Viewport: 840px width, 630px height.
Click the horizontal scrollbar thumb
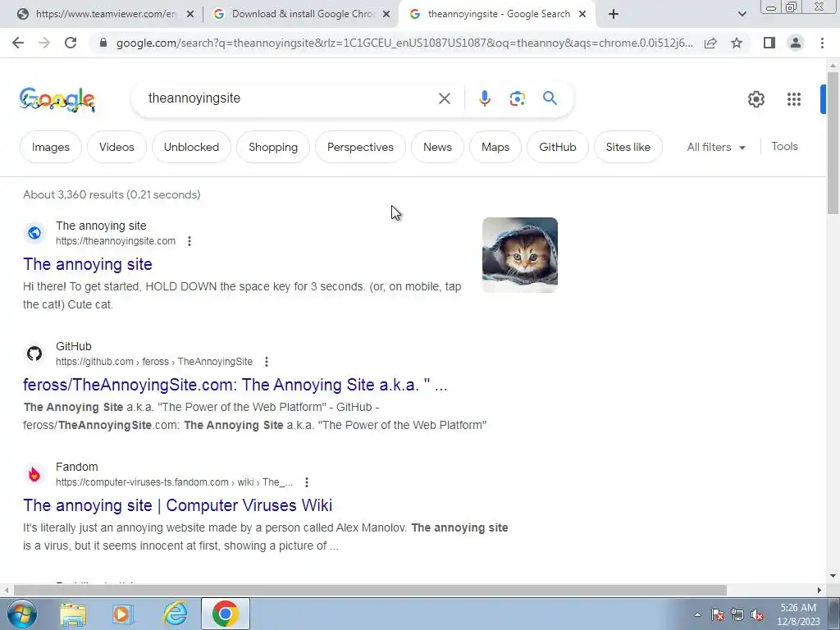[x=370, y=591]
